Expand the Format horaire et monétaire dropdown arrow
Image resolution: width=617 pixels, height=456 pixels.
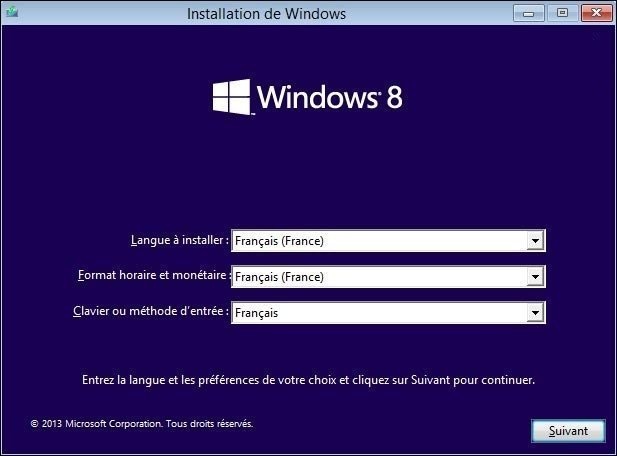(x=535, y=277)
